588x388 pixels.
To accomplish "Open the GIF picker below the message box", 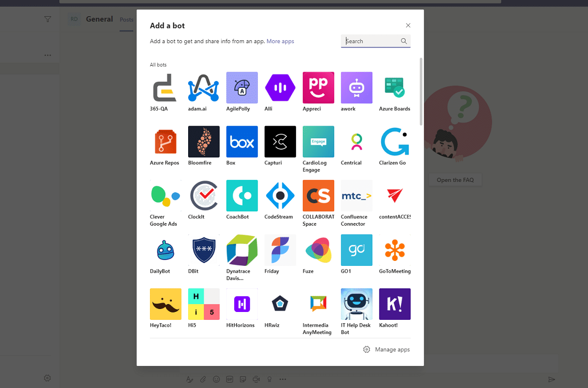I will pos(229,379).
